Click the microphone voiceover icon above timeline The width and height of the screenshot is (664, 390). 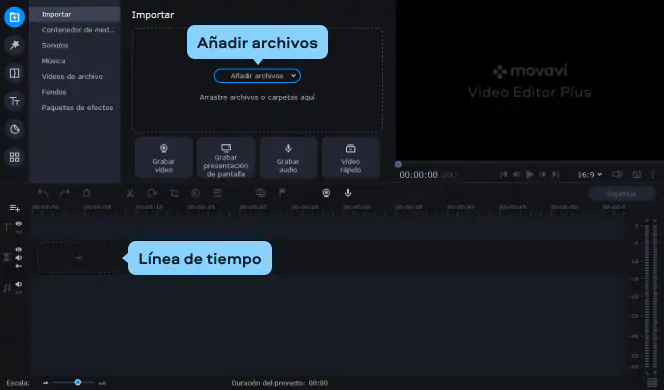tap(348, 193)
